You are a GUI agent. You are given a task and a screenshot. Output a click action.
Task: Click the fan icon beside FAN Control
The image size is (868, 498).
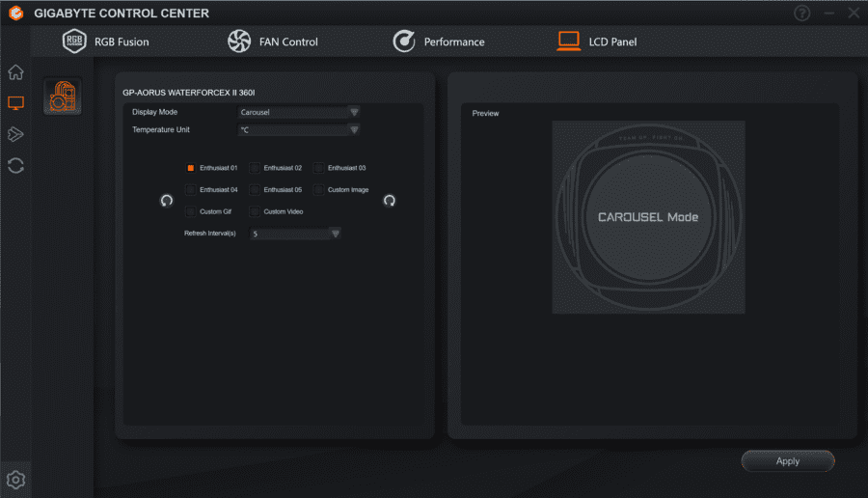coord(239,41)
